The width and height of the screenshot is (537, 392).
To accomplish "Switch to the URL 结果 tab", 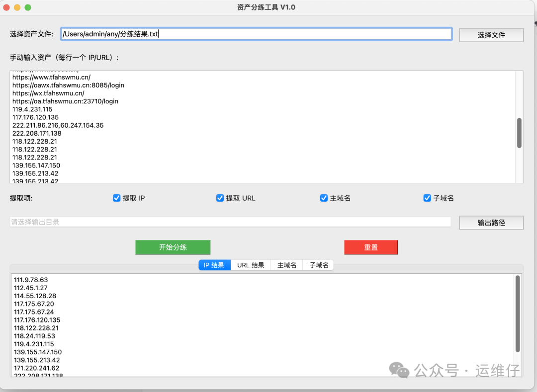I will point(251,265).
